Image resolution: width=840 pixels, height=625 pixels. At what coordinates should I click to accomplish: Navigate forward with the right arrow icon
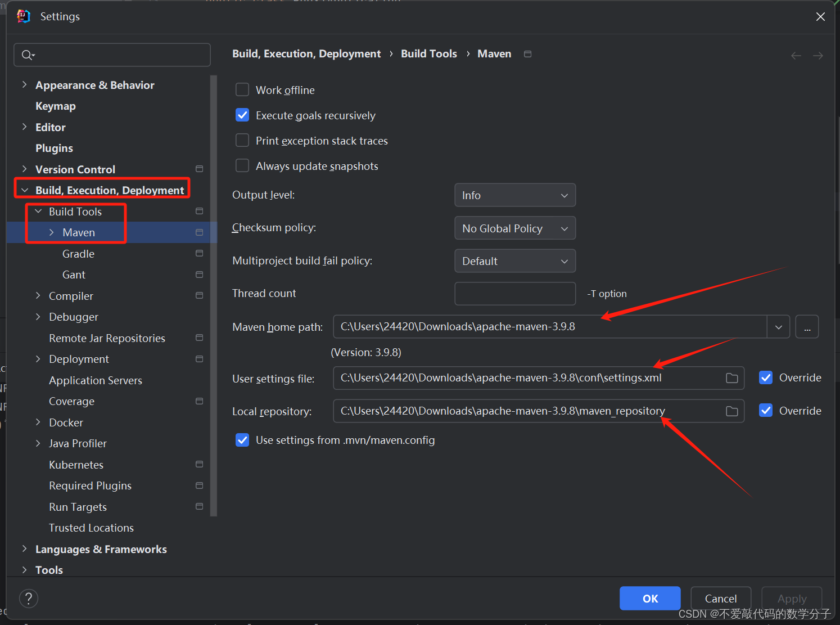pos(818,55)
